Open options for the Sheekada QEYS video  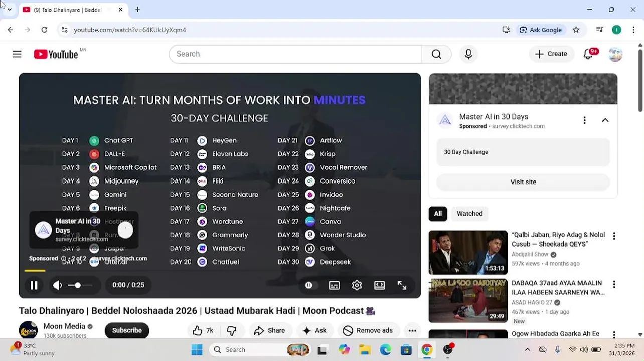(614, 236)
